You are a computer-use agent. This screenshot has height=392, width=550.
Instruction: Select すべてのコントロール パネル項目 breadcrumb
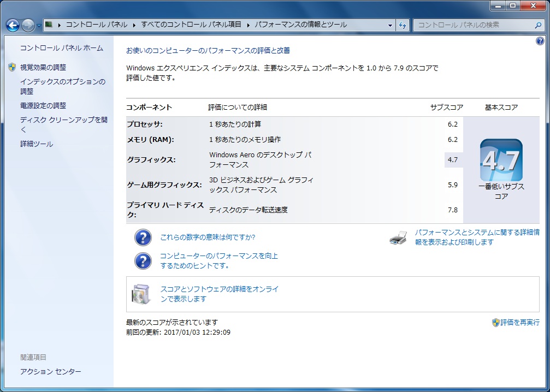click(191, 25)
